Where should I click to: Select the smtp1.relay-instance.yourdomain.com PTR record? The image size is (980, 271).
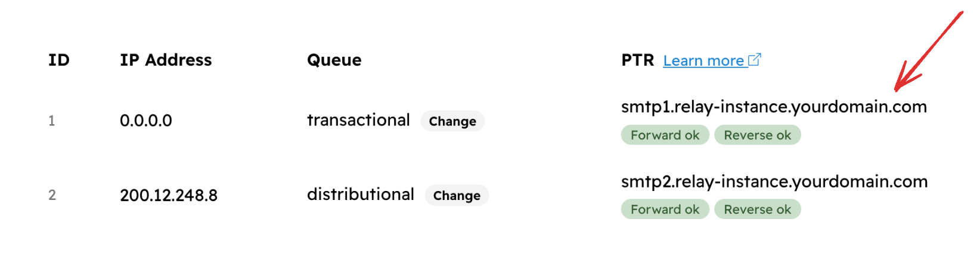click(x=774, y=107)
